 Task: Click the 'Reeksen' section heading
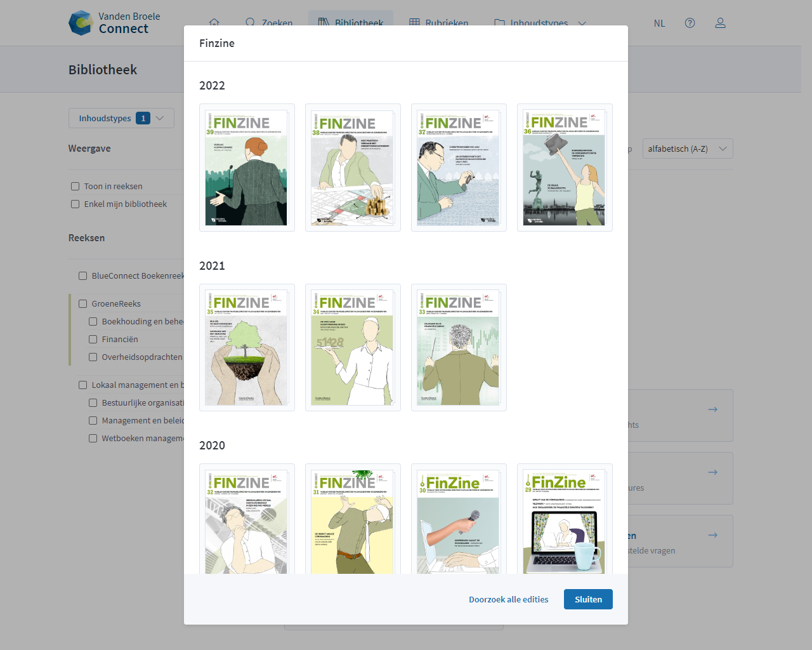tap(87, 238)
